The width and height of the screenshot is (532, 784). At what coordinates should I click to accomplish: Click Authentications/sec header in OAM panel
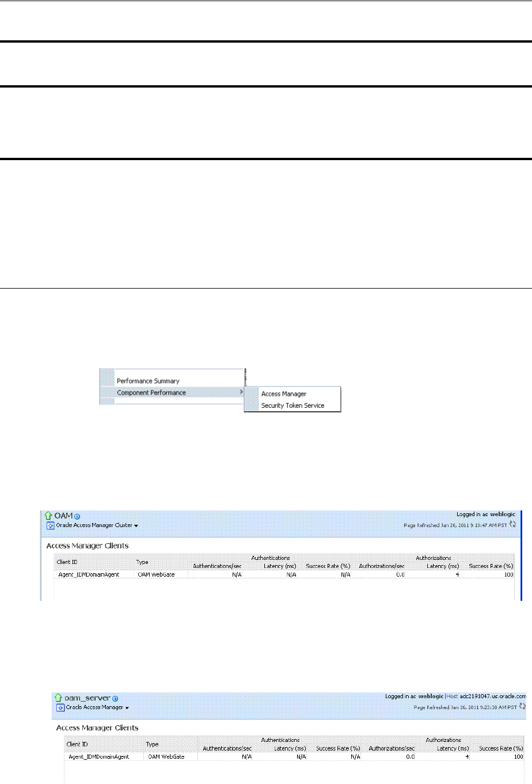[217, 566]
